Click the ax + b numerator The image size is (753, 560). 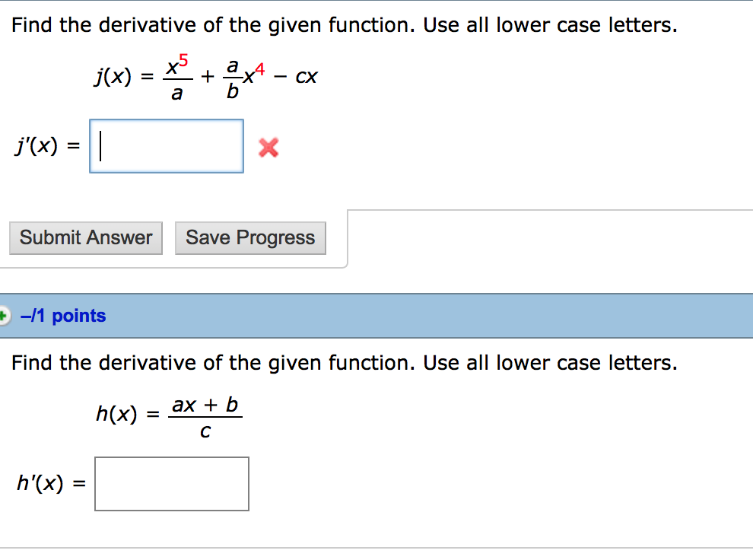tap(205, 405)
